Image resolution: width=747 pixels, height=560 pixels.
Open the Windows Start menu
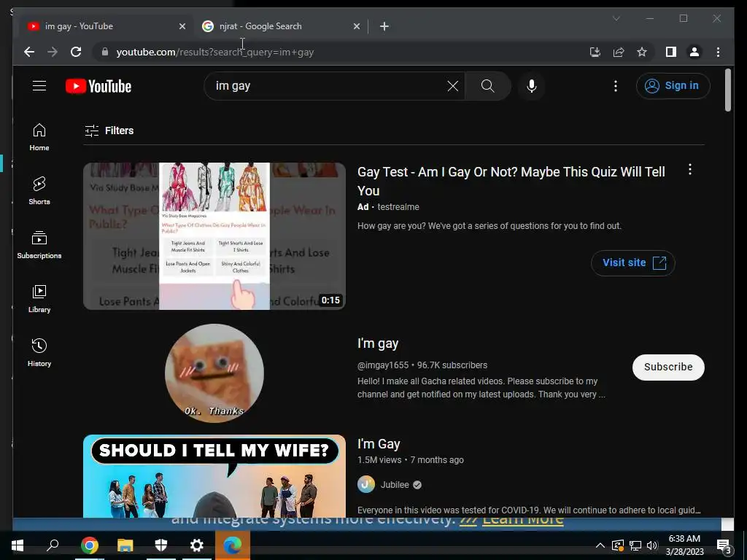[x=18, y=545]
